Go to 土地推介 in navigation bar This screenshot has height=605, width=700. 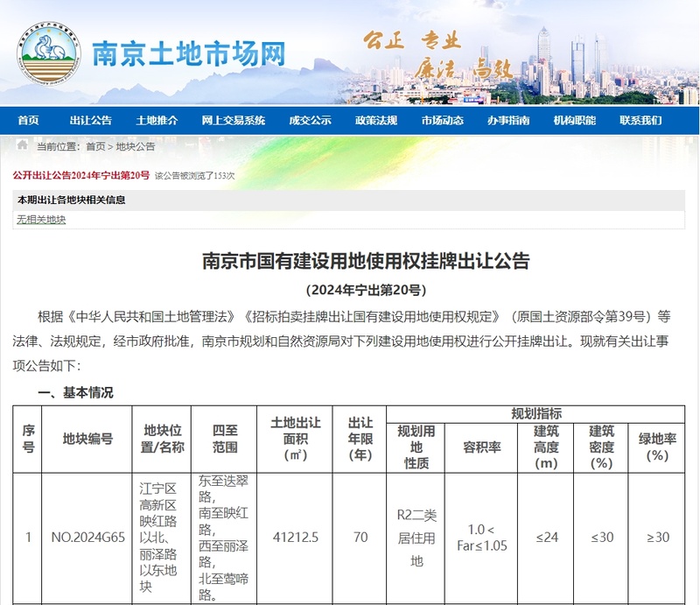(x=157, y=120)
